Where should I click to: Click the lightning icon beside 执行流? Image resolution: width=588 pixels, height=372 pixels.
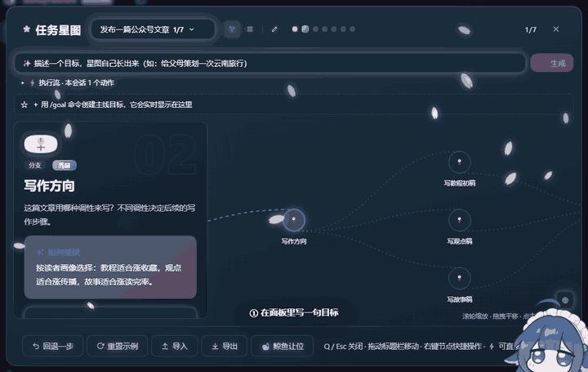(33, 83)
